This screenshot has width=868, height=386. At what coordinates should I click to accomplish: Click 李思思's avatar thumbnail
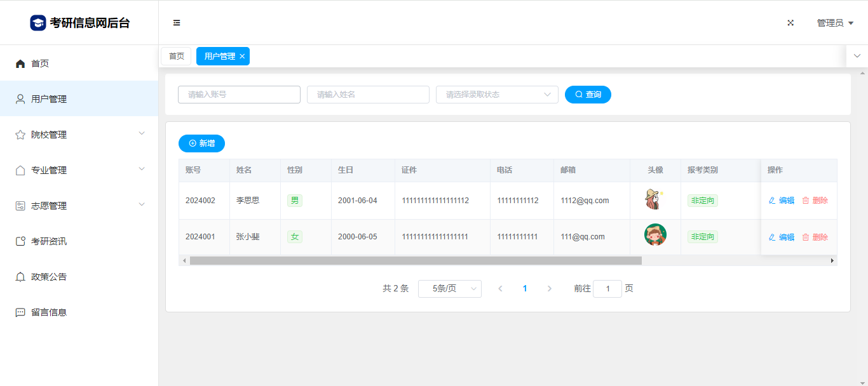(654, 200)
